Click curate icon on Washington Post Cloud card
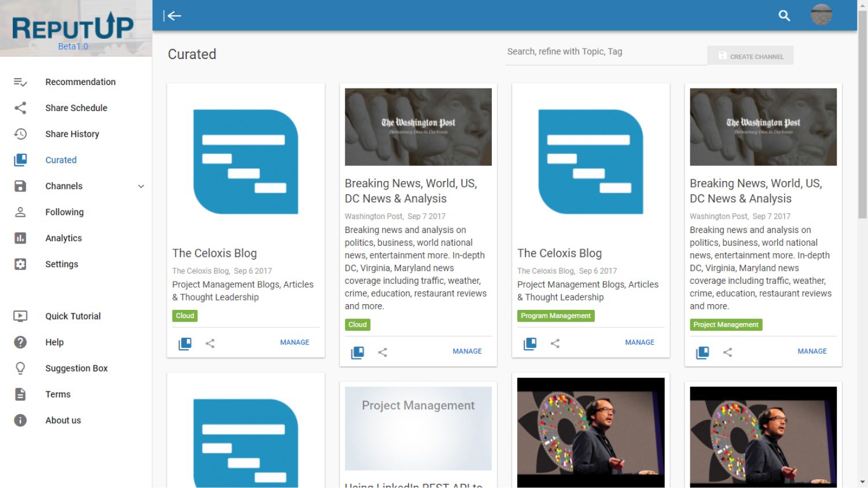Screen dimensions: 868x488 point(358,352)
